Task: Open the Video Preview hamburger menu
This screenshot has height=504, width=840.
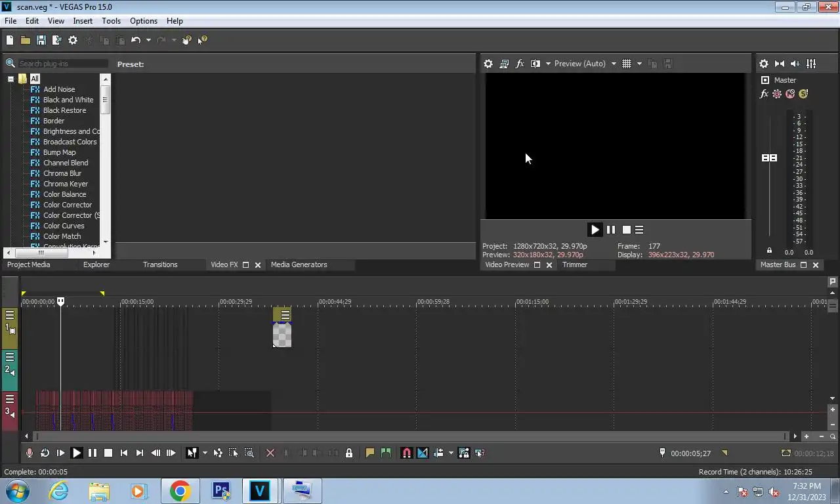Action: [x=639, y=230]
